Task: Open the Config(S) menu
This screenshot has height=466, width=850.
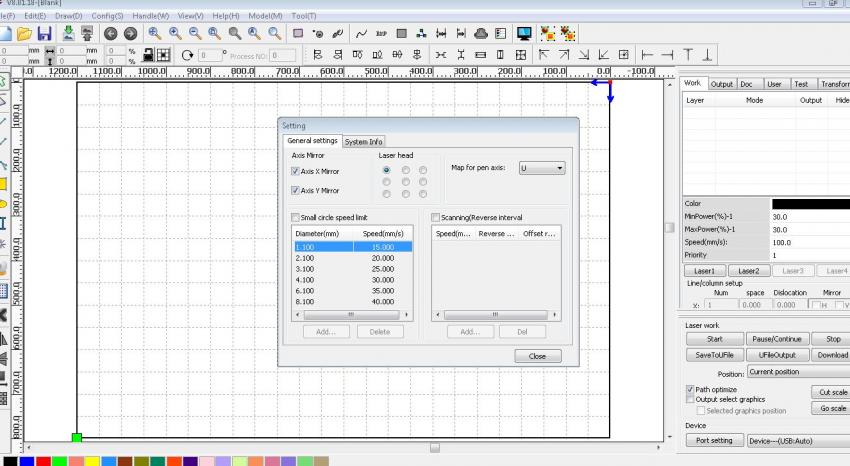Action: pos(107,16)
